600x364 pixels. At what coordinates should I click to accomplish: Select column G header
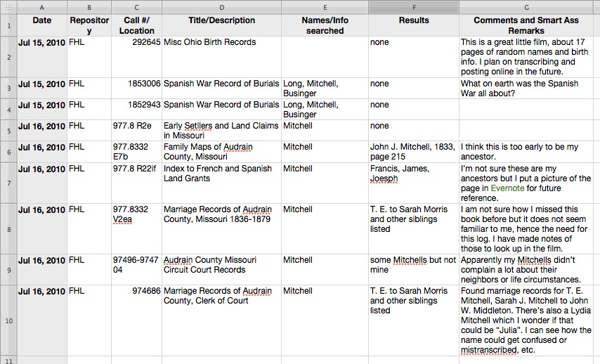coord(529,7)
